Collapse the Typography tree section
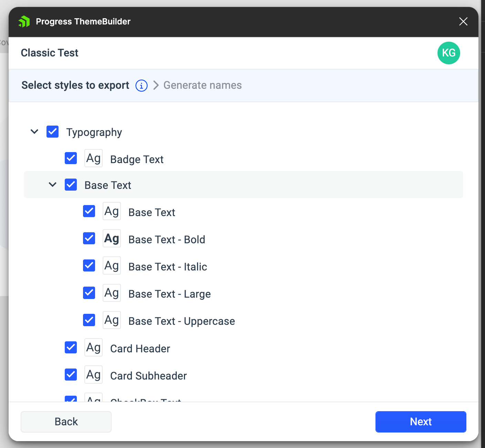485x448 pixels. [x=34, y=131]
